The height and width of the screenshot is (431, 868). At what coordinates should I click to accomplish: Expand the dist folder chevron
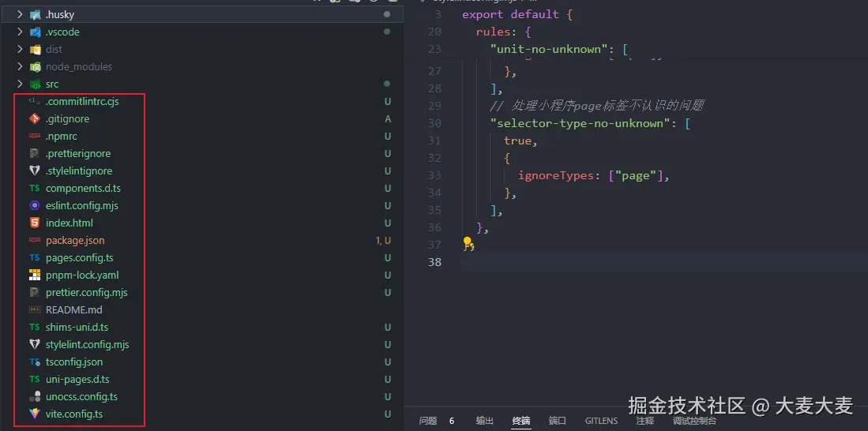point(20,49)
